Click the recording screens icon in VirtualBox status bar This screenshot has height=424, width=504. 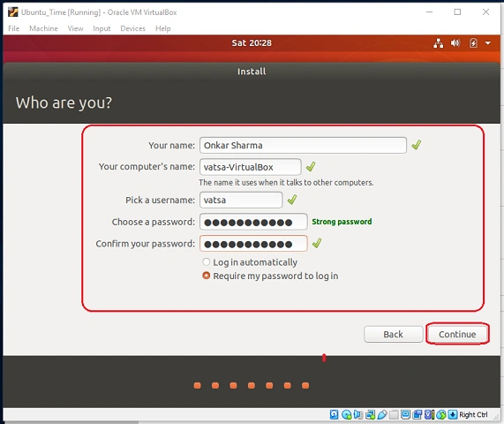[417, 414]
